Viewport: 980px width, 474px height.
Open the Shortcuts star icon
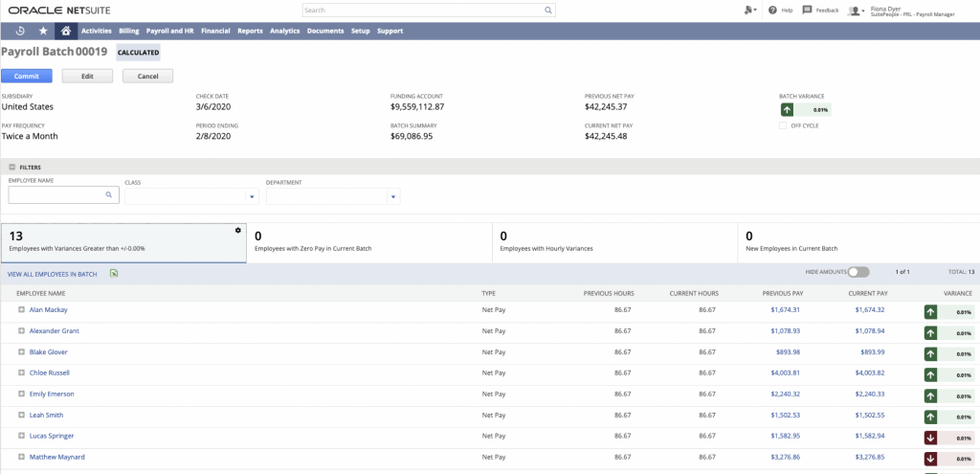point(43,31)
